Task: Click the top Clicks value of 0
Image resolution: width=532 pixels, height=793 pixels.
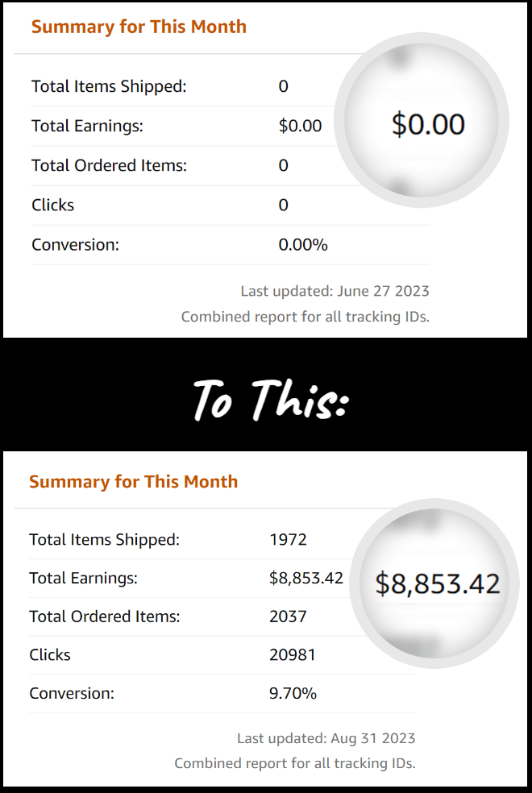Action: (x=283, y=205)
